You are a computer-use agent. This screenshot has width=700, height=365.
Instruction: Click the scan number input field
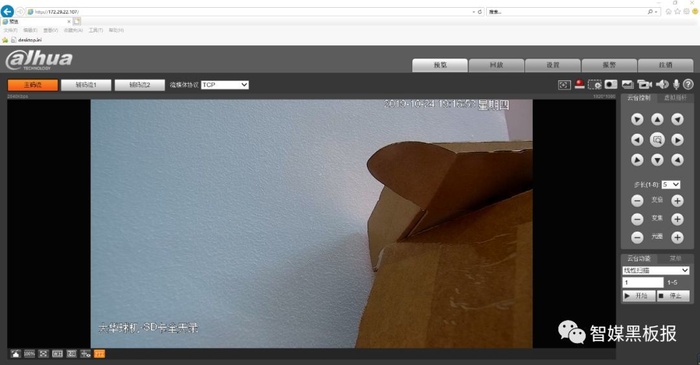click(x=643, y=282)
